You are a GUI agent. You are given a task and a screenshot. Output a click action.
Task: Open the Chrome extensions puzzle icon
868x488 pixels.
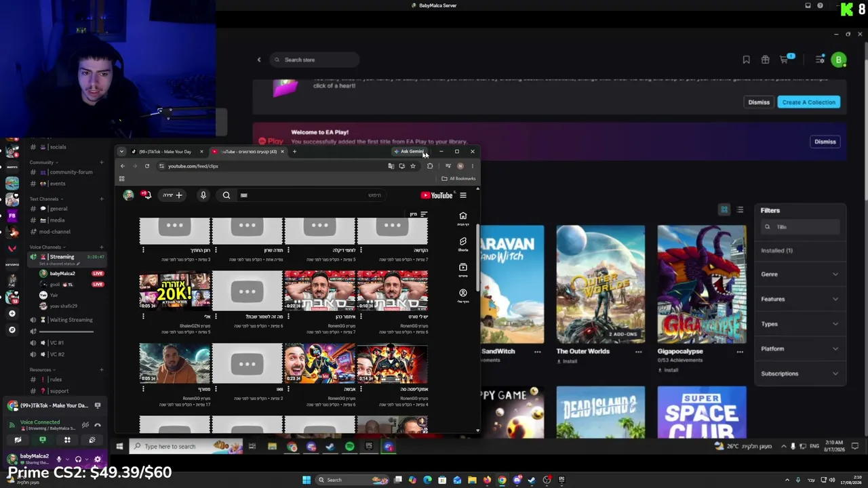pyautogui.click(x=430, y=166)
